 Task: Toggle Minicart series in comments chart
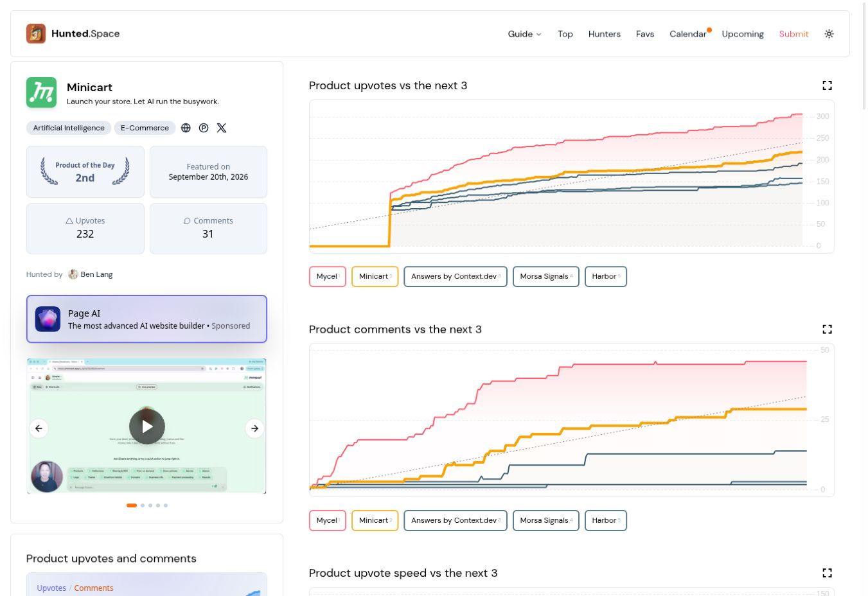(375, 521)
